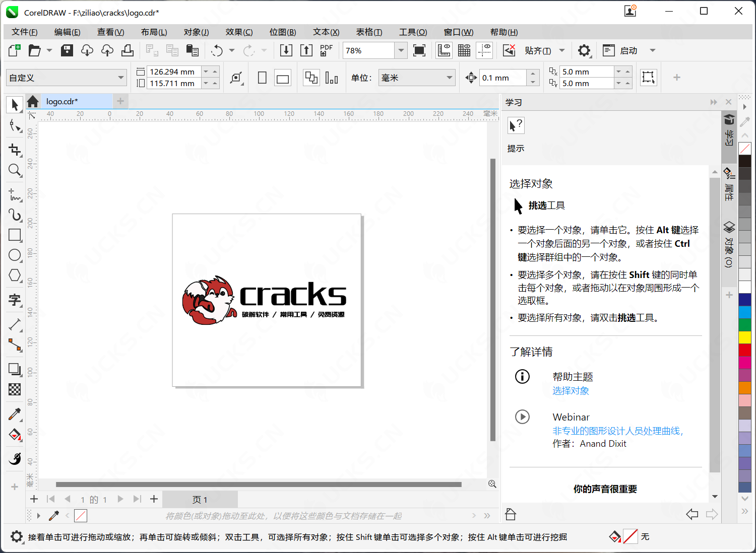The width and height of the screenshot is (756, 553).
Task: Select the Rectangle tool
Action: click(x=15, y=235)
